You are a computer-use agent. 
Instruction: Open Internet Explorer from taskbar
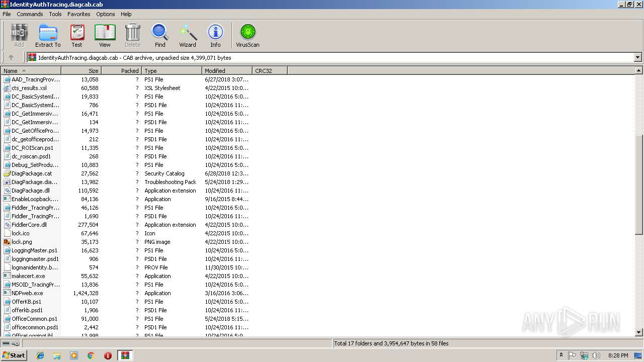click(40, 355)
